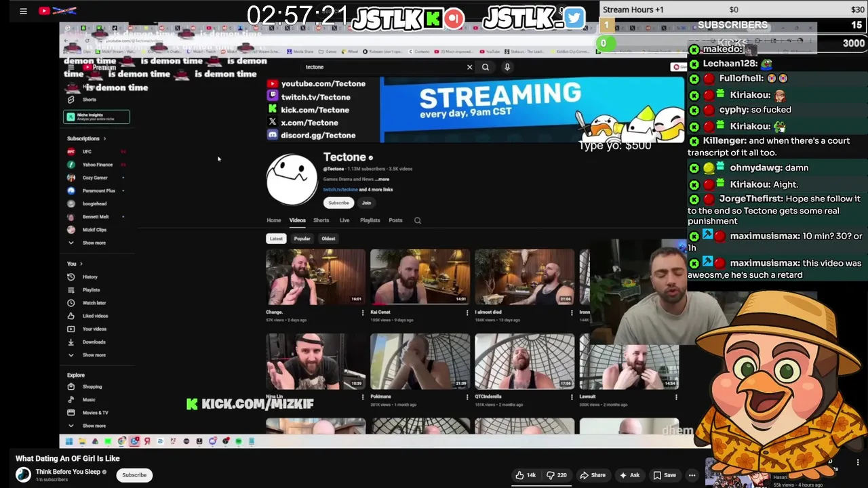This screenshot has width=868, height=488.
Task: Open options menu for 'Change.' video
Action: pos(362,313)
